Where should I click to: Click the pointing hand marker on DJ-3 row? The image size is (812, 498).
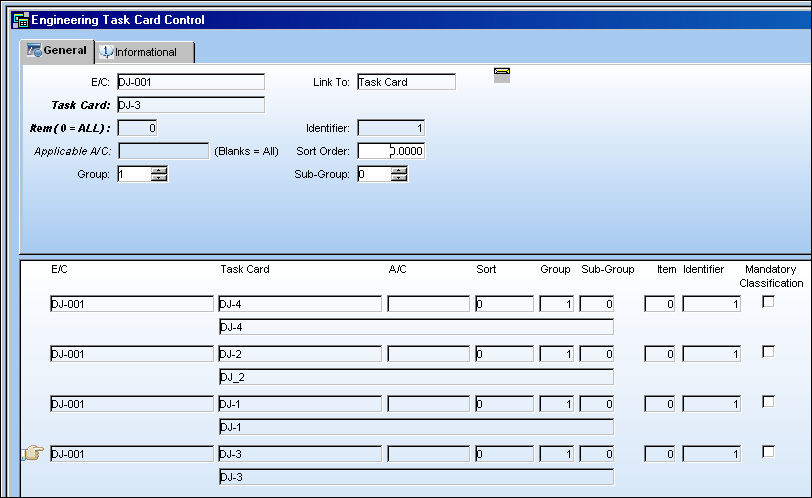(x=33, y=453)
